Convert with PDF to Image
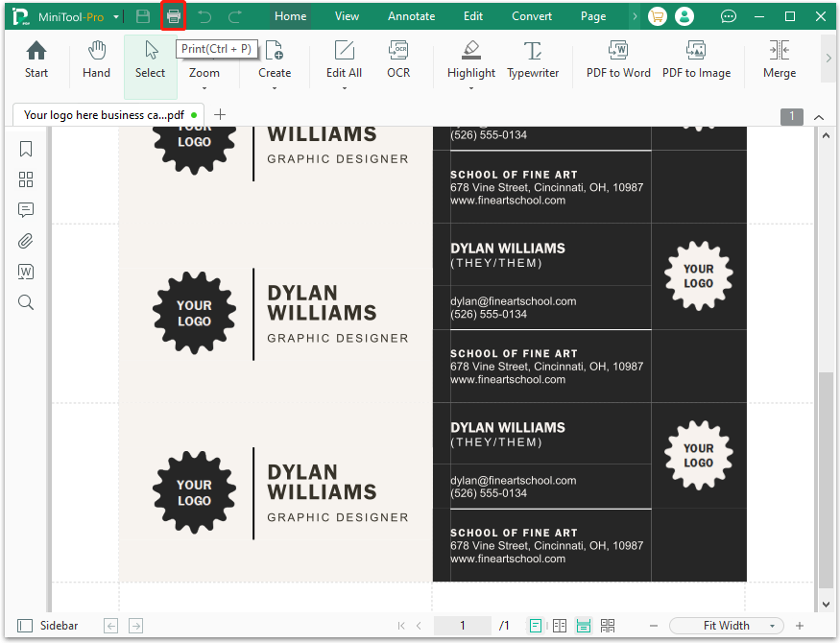The height and width of the screenshot is (643, 840). click(x=696, y=60)
